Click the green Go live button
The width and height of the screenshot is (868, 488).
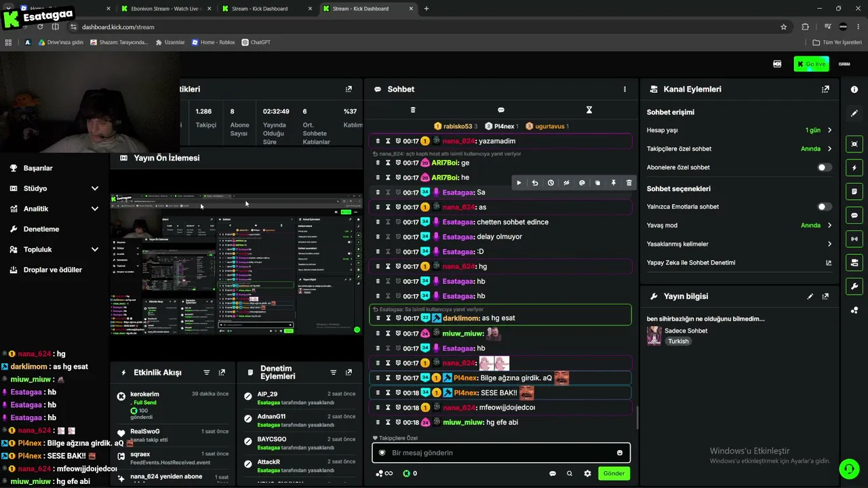[x=811, y=64]
